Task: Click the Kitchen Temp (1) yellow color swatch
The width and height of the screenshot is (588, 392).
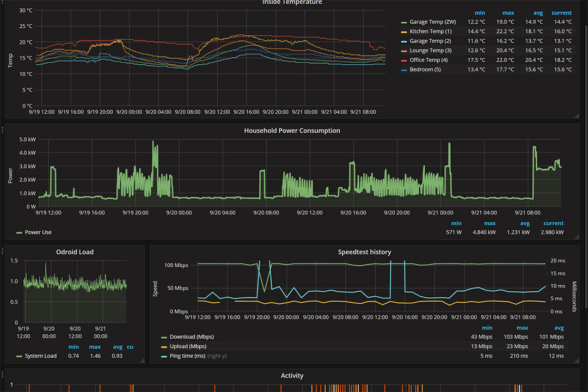Action: (403, 32)
